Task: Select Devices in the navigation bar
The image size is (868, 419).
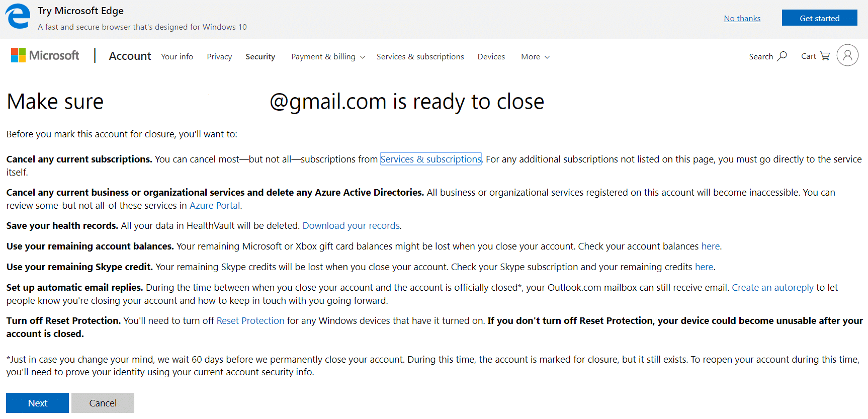Action: click(491, 57)
